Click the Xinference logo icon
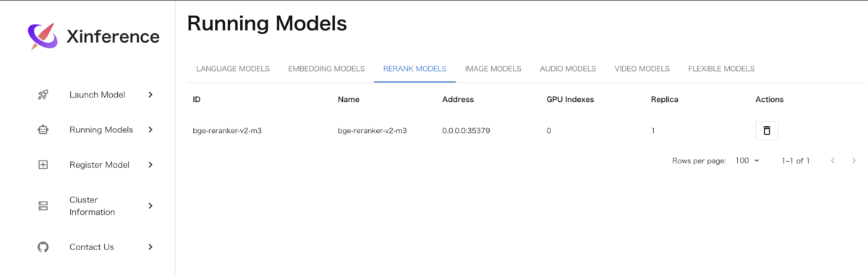 point(42,36)
